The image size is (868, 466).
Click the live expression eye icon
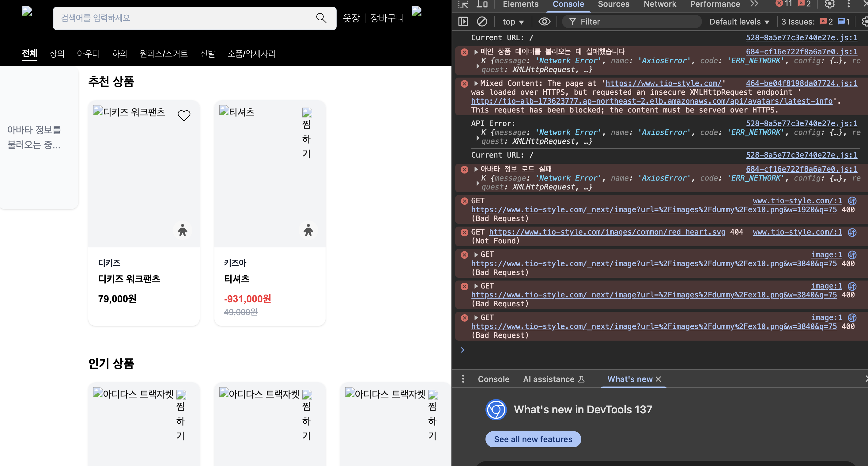pos(544,21)
